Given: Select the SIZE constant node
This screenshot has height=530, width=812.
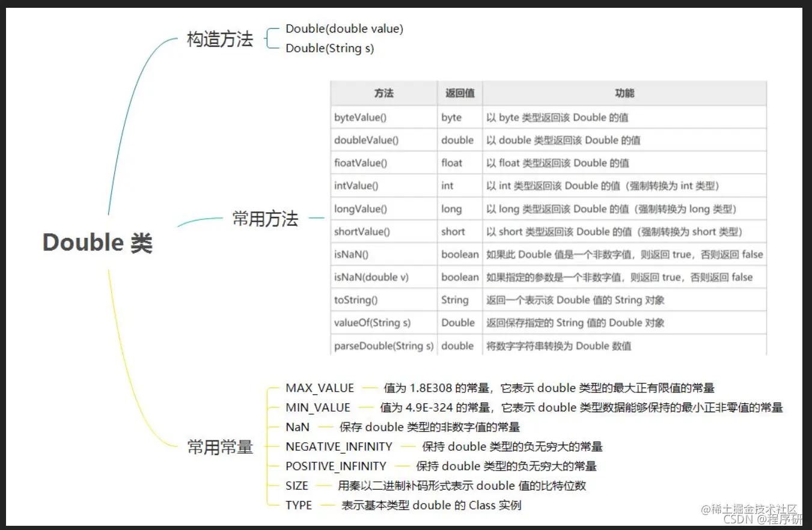Looking at the screenshot, I should tap(297, 486).
